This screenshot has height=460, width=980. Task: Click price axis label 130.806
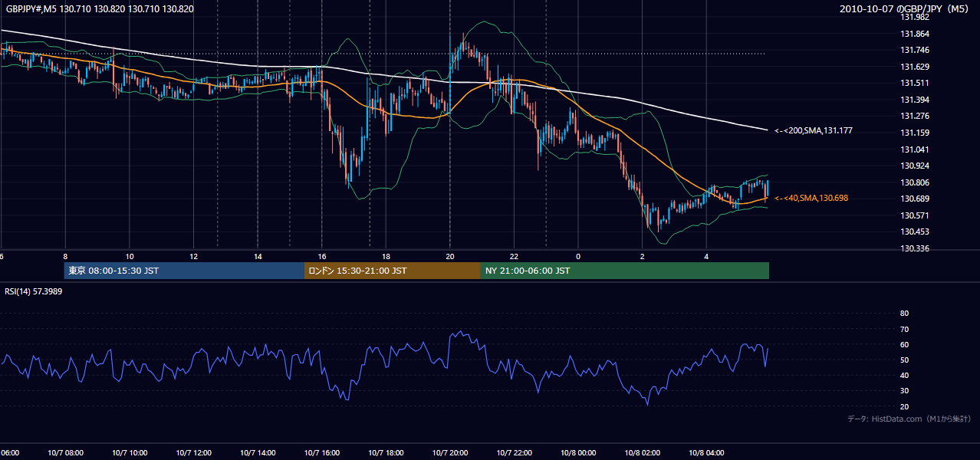click(913, 182)
